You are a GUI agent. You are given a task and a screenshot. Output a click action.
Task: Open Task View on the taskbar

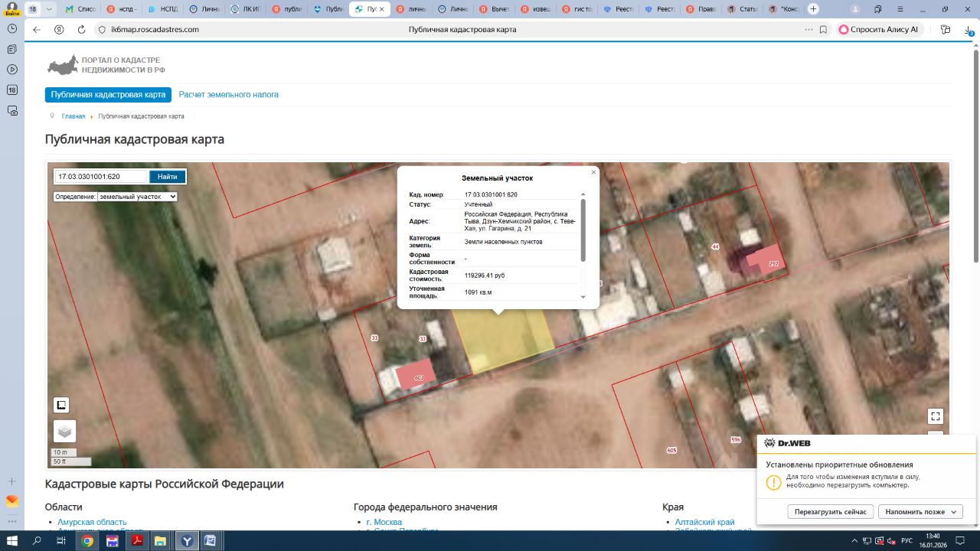click(x=61, y=541)
